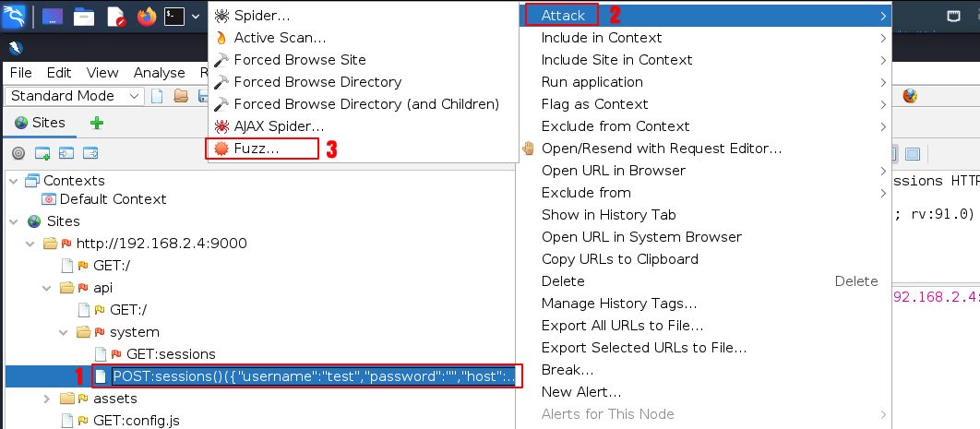Open the Analyse menu
This screenshot has height=429, width=980.
(159, 73)
